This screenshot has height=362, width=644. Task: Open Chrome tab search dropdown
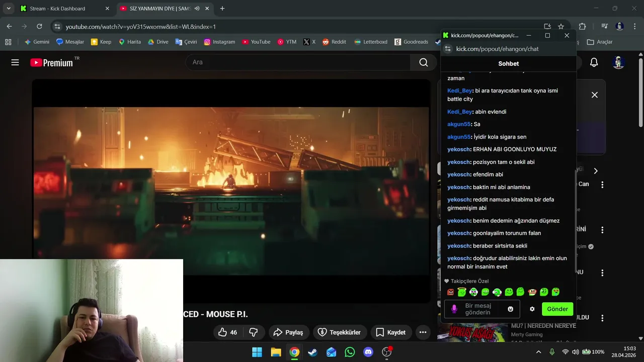click(9, 9)
